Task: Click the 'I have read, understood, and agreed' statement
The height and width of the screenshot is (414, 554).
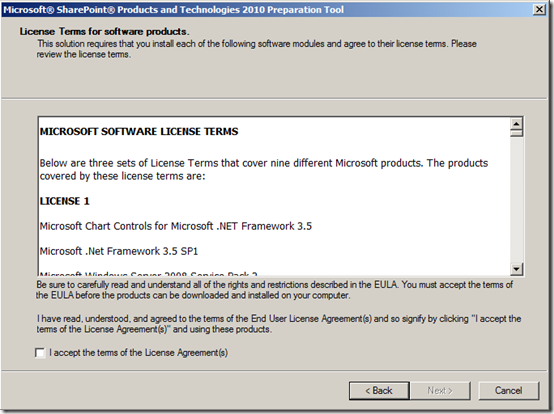Action: (x=278, y=324)
